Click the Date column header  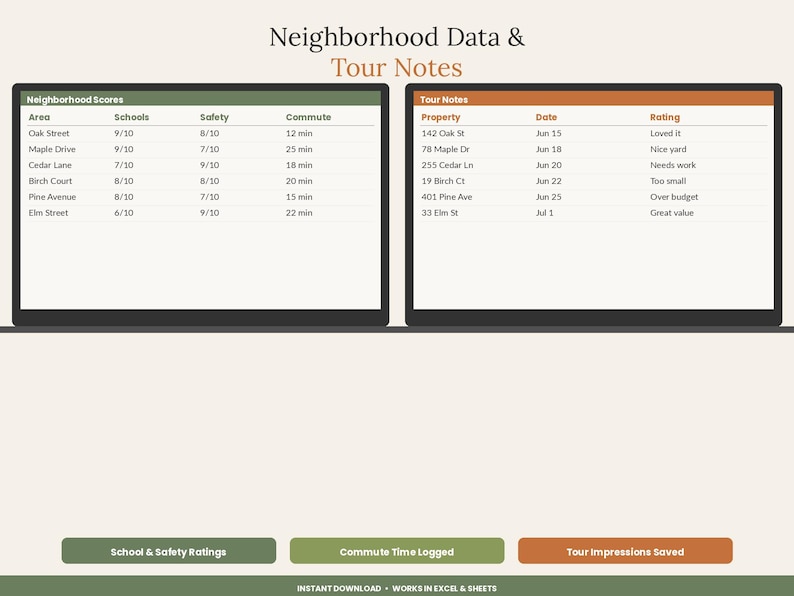[546, 117]
